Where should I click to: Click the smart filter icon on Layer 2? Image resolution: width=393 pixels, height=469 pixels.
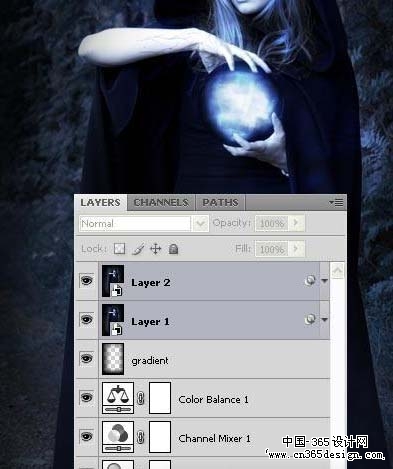point(310,281)
